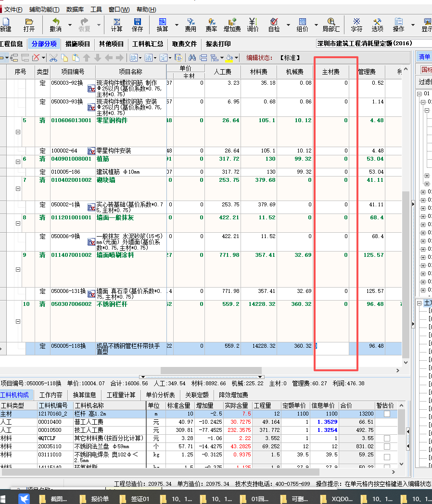This screenshot has height=504, width=432.
Task: Open the 辅助功能(T) menu
Action: (x=44, y=10)
